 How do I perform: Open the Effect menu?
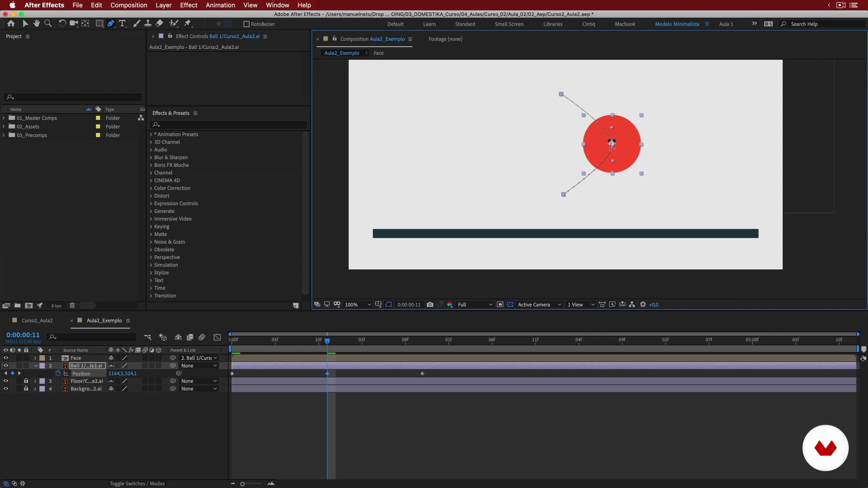(189, 5)
